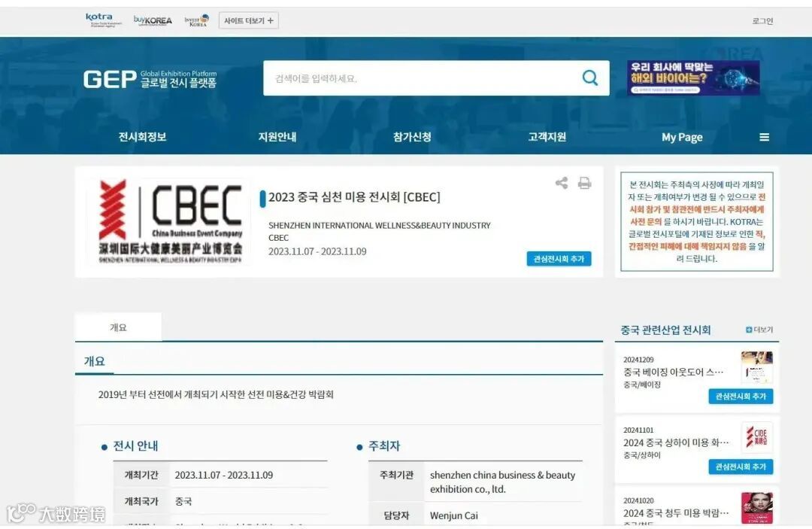Image resolution: width=812 pixels, height=529 pixels.
Task: Open the 해외 바이어는? banner ad
Action: click(693, 78)
